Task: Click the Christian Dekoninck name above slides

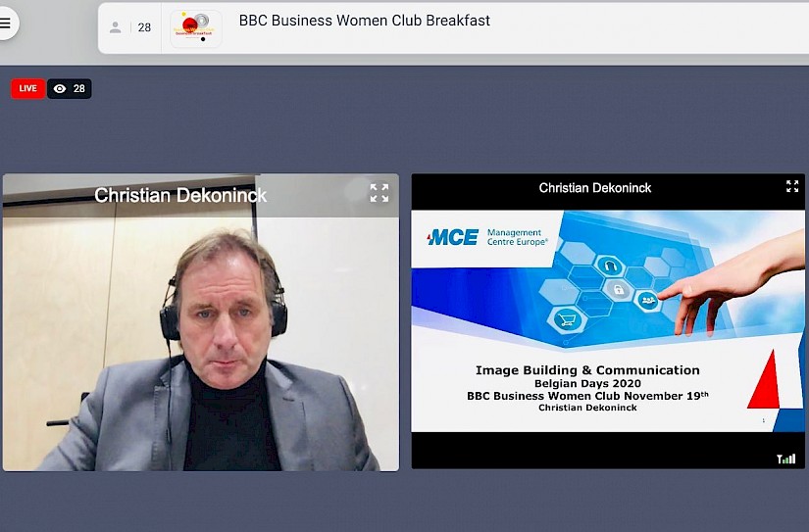Action: click(595, 188)
